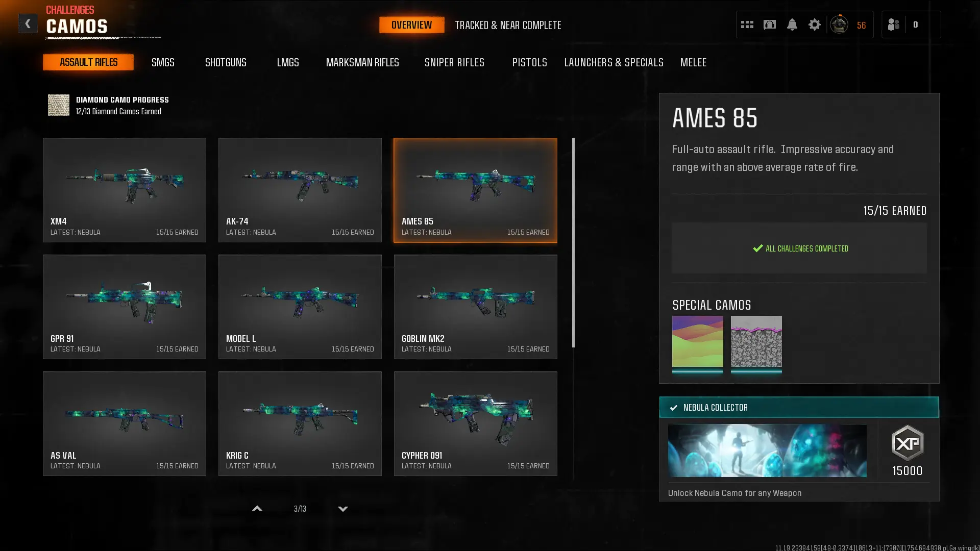Open the map icon in top bar
This screenshot has height=551, width=980.
tap(769, 24)
